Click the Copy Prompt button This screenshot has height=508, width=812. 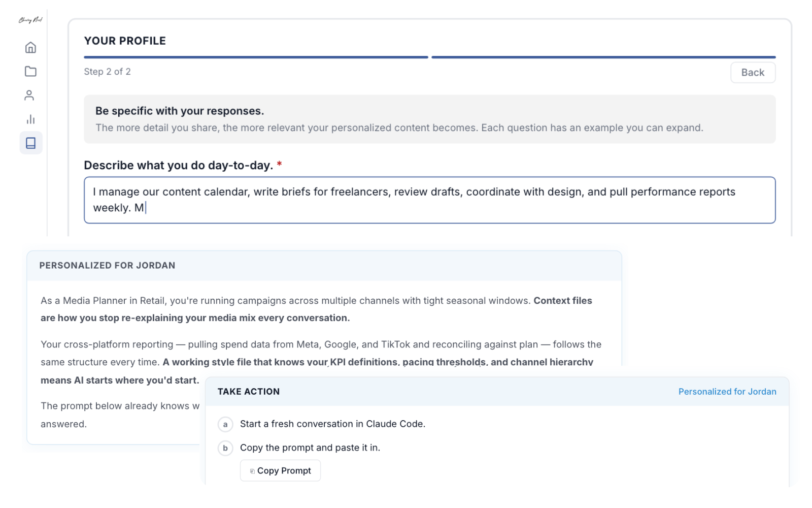pyautogui.click(x=280, y=470)
